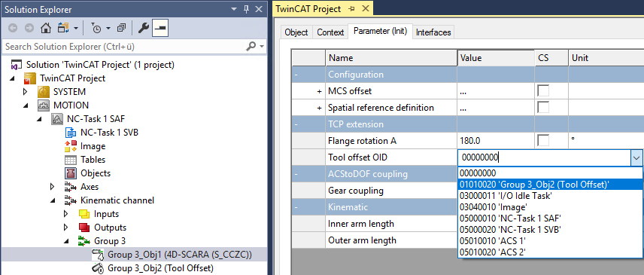Choose 03040010 'Image' option

tap(550, 206)
